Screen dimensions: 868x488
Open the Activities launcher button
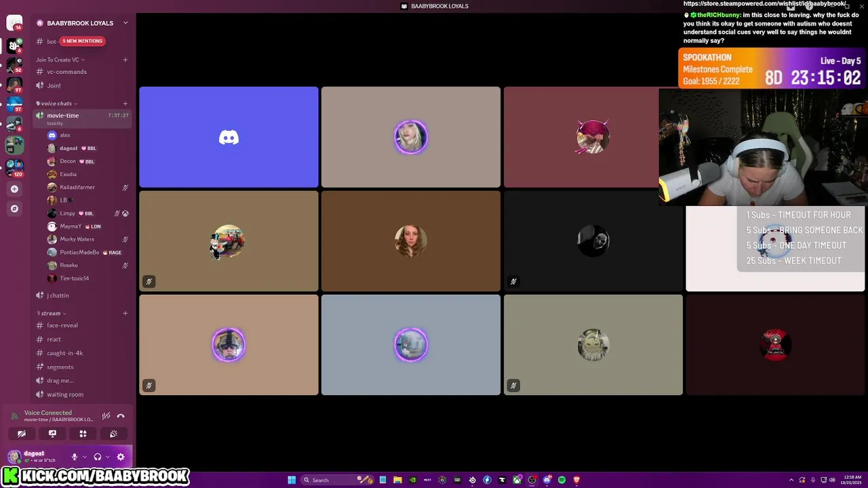click(x=83, y=434)
